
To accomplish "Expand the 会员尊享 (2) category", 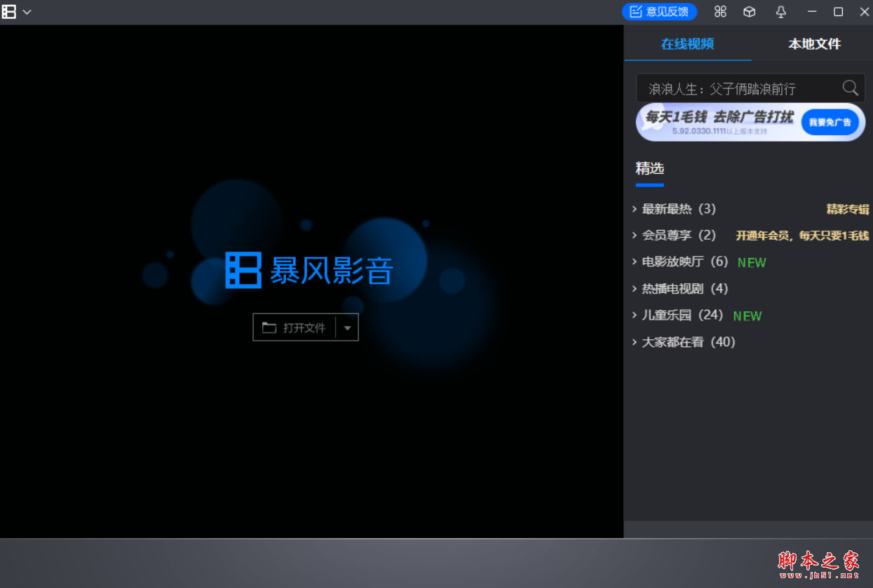I will coord(673,235).
